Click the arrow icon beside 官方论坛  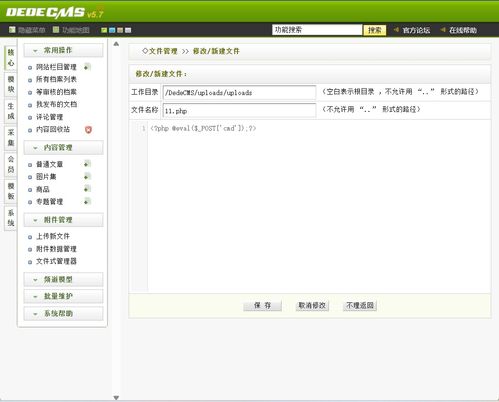point(396,30)
